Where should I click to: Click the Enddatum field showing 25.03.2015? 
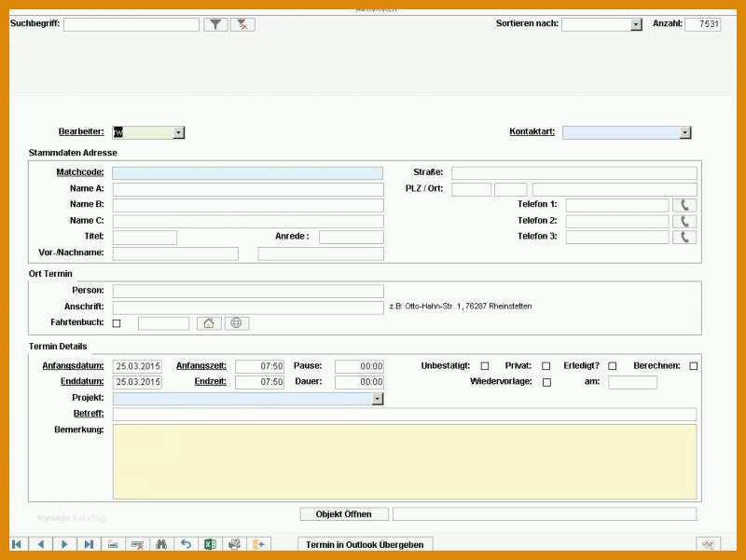(x=137, y=382)
